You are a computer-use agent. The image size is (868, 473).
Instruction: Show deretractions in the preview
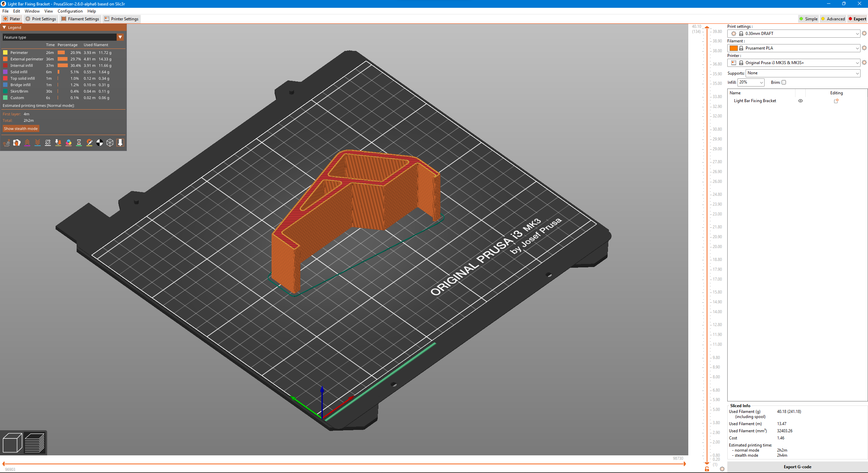tap(38, 143)
